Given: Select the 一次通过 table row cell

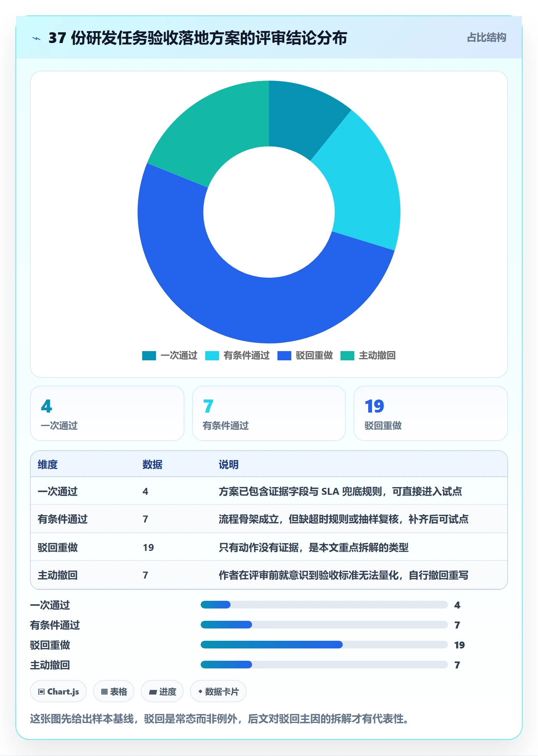Looking at the screenshot, I should [x=58, y=491].
